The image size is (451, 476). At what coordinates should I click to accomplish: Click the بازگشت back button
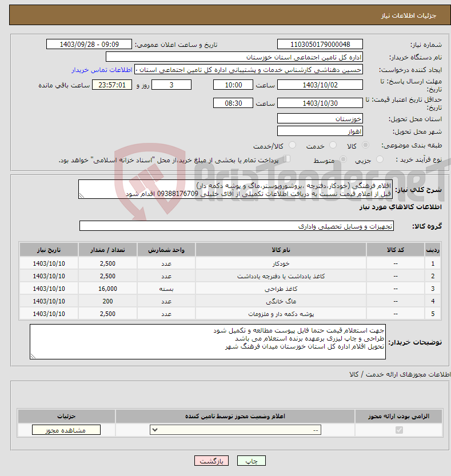click(211, 461)
